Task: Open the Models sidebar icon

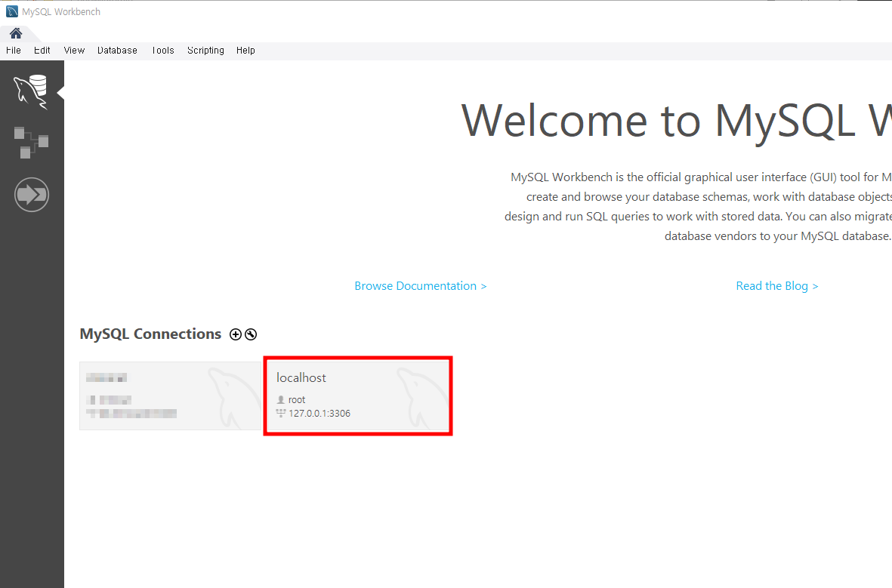Action: coord(31,142)
